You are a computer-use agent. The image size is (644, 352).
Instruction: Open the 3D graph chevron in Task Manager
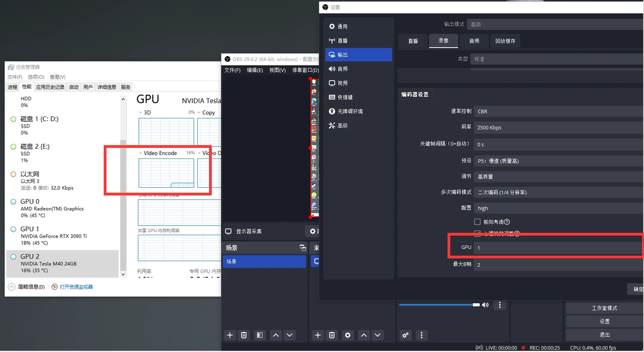(x=140, y=112)
